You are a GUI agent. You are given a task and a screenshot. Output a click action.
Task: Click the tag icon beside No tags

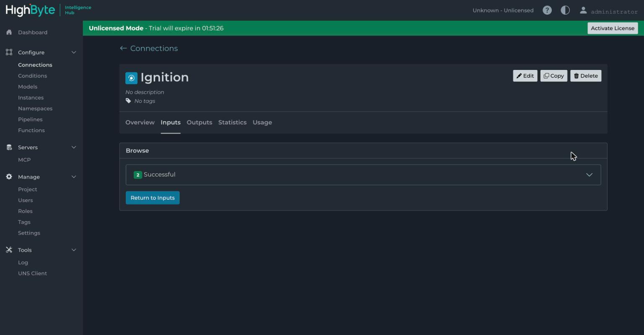128,101
